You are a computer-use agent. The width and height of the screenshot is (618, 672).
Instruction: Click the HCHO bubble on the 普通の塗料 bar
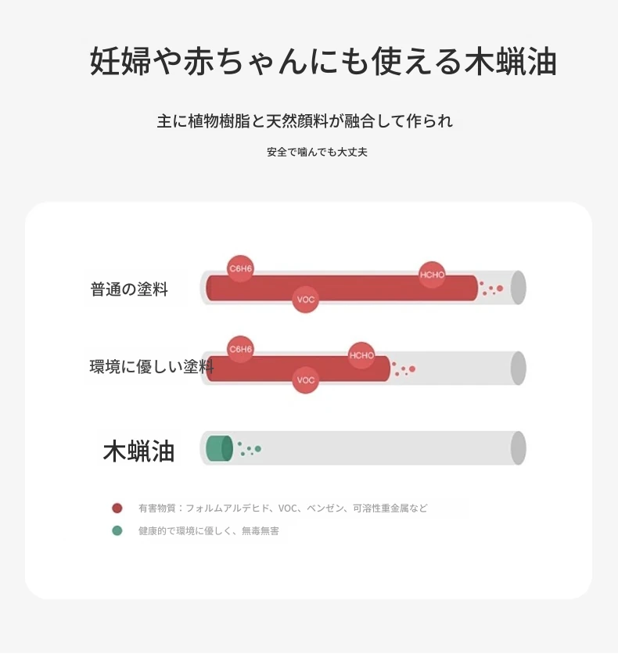coord(432,275)
